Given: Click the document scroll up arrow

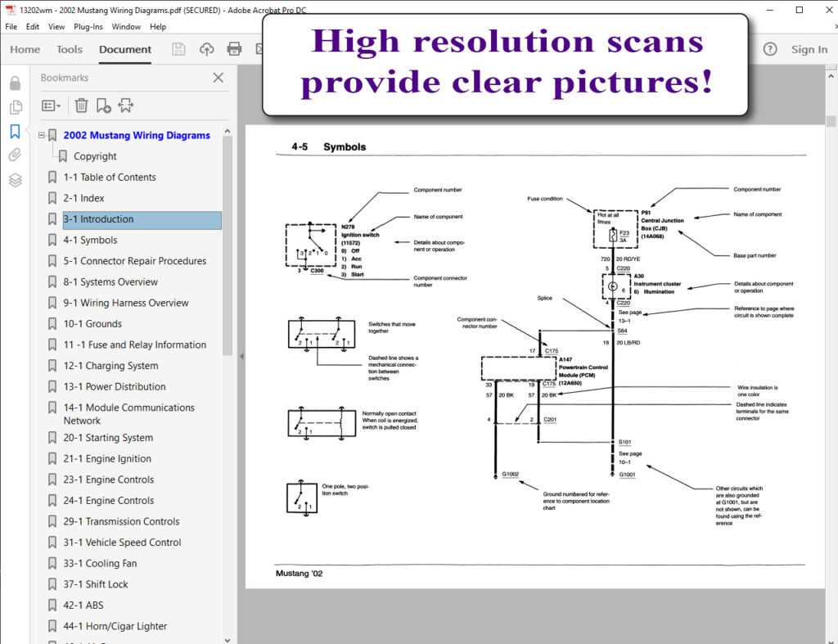Looking at the screenshot, I should click(831, 76).
